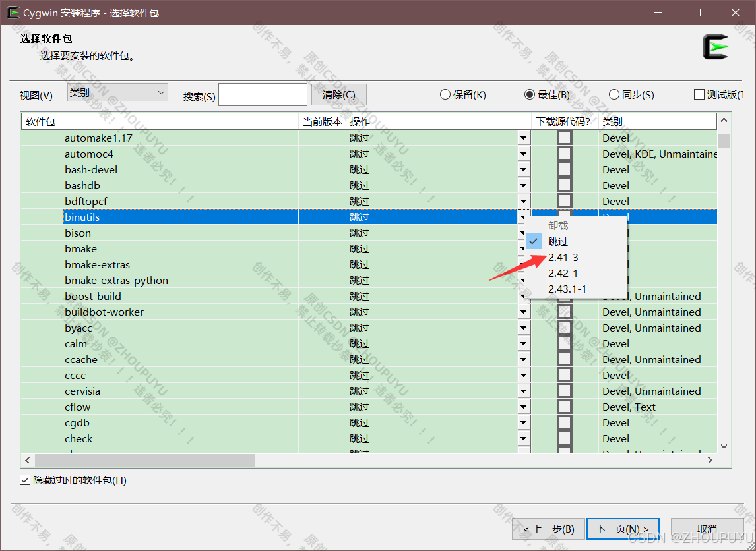Expand action dropdown for cervisia
This screenshot has width=756, height=551.
524,391
